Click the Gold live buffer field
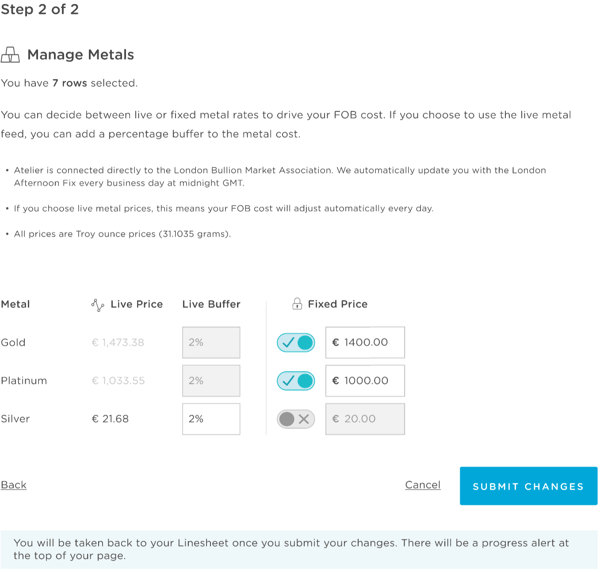Screen dimensions: 600x572 [211, 342]
